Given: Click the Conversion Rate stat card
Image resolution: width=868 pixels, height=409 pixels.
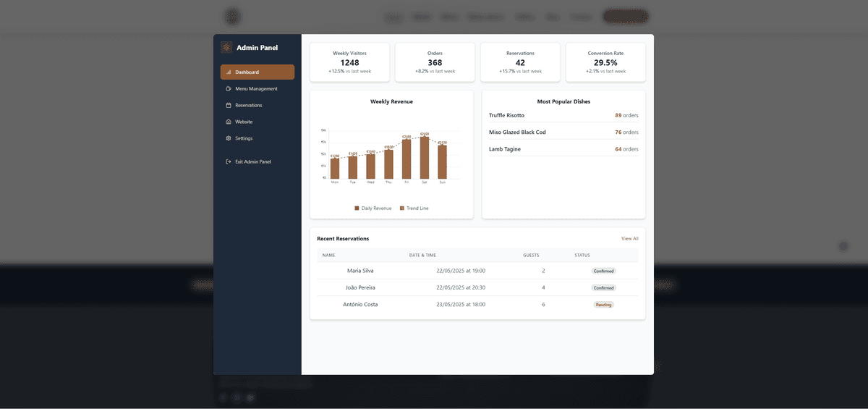Looking at the screenshot, I should coord(605,62).
